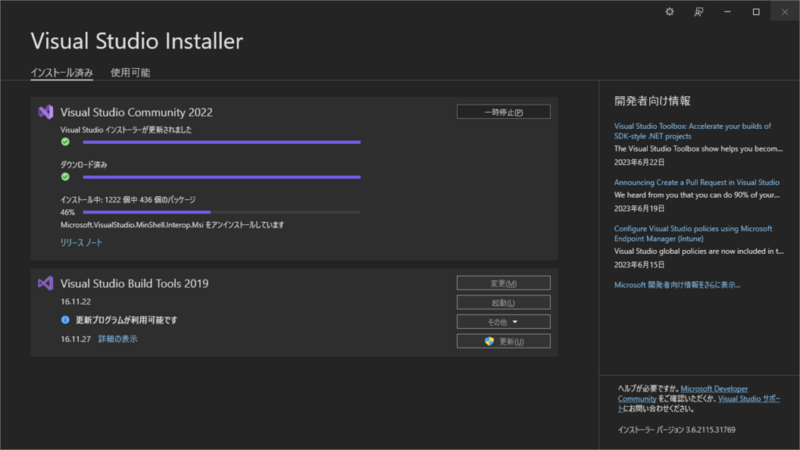The image size is (800, 450).
Task: Open Visual Studio Toolbox news article link
Action: 692,131
